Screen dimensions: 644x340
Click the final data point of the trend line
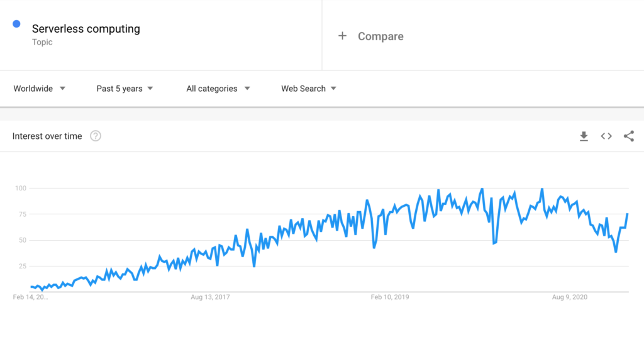click(627, 214)
